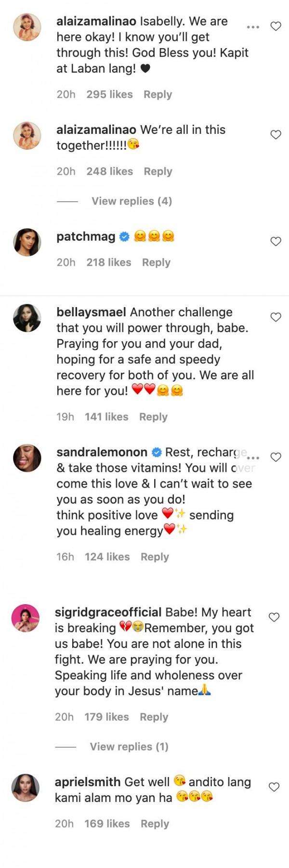Viewport: 289px width, 868px height.
Task: View who liked the 295 likes comment
Action: pyautogui.click(x=109, y=94)
